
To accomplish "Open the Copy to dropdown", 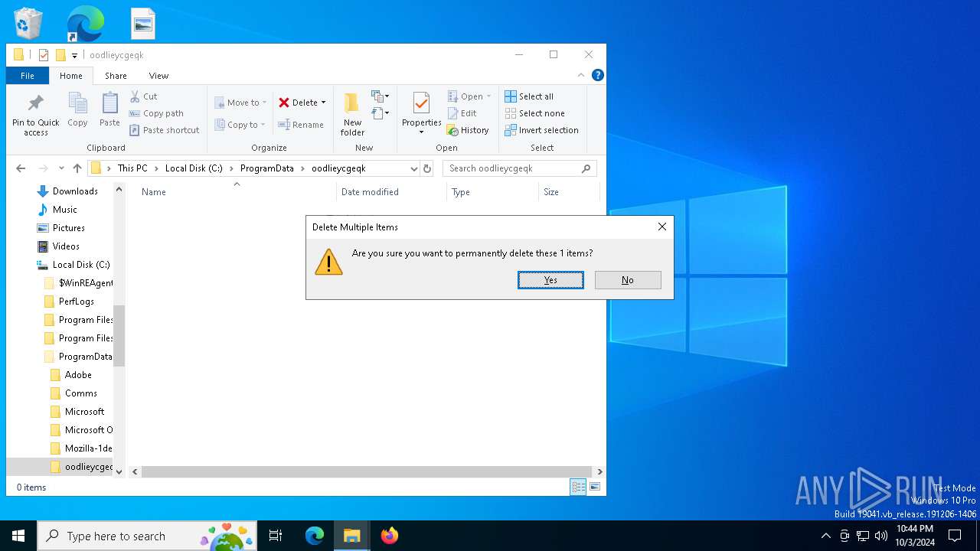I will [240, 125].
